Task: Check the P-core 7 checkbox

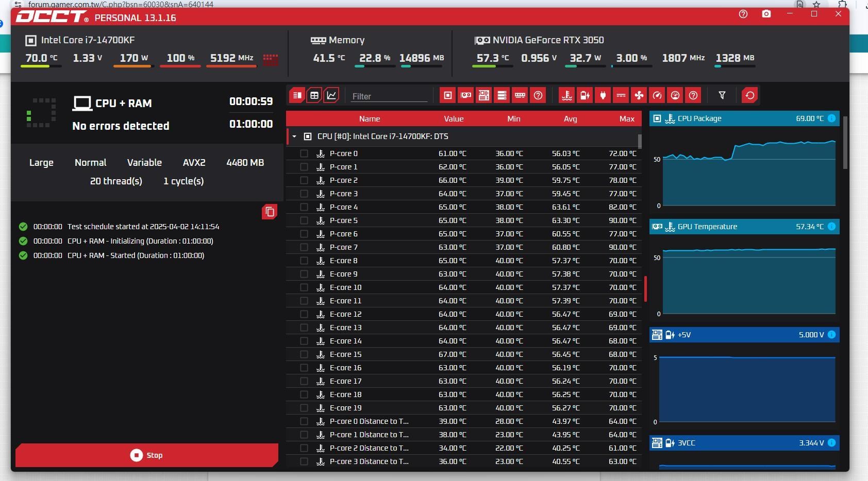Action: [304, 247]
